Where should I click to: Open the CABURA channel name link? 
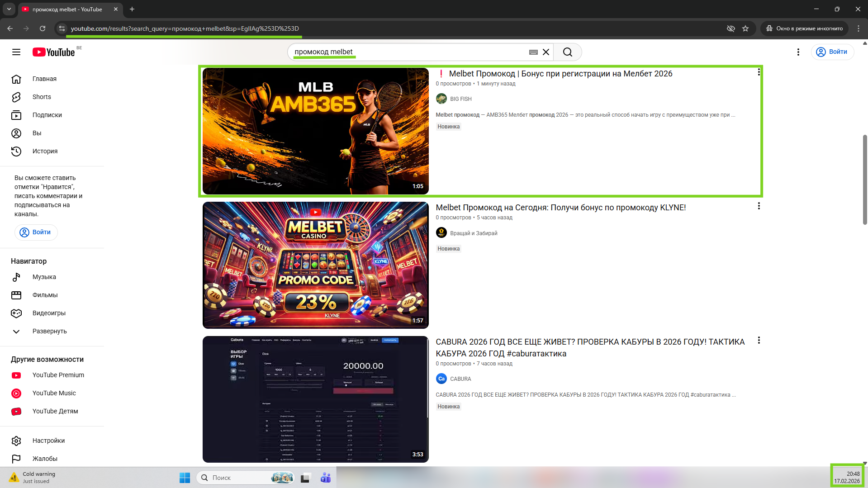[460, 379]
